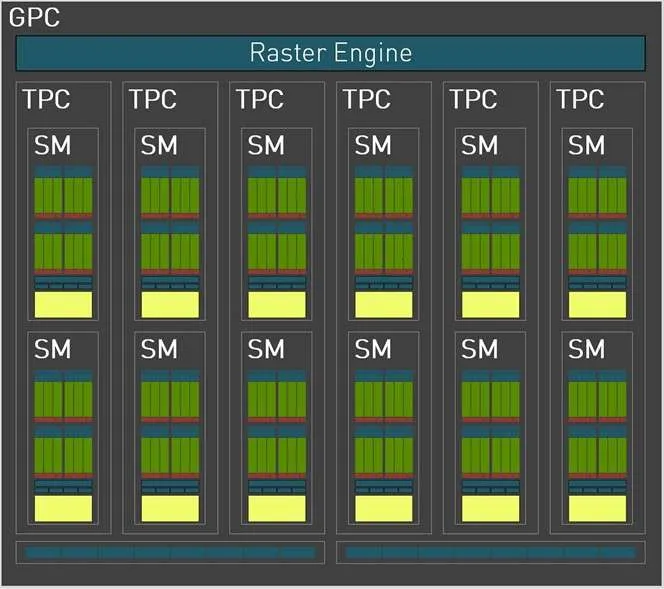Click yellow block in lower SM of rightmost TPC
Viewport: 664px width, 589px height.
coord(598,509)
